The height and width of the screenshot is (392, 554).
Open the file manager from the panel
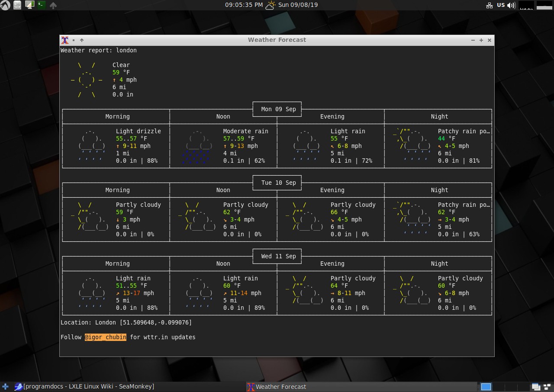click(x=17, y=5)
